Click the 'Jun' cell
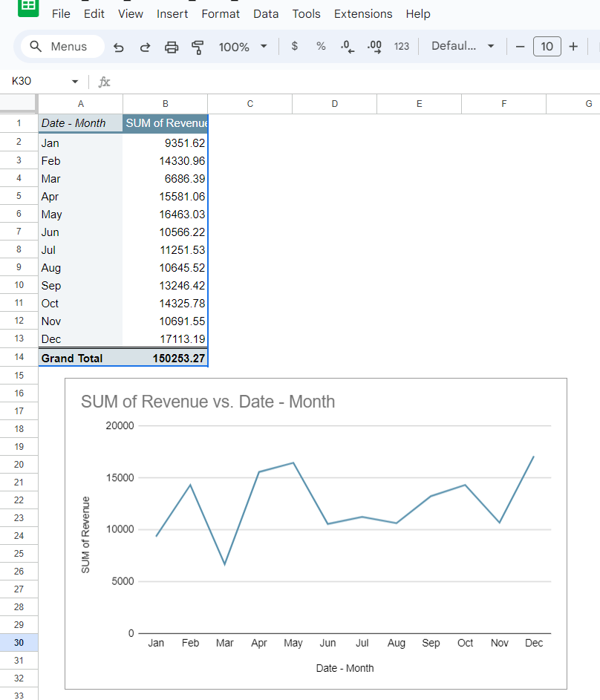Viewport: 600px width, 700px height. click(80, 232)
